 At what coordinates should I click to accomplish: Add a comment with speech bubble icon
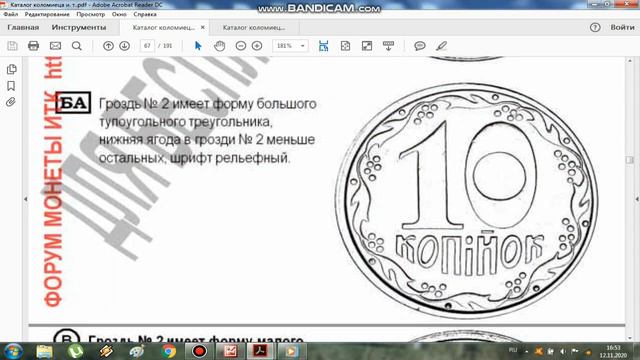(420, 46)
